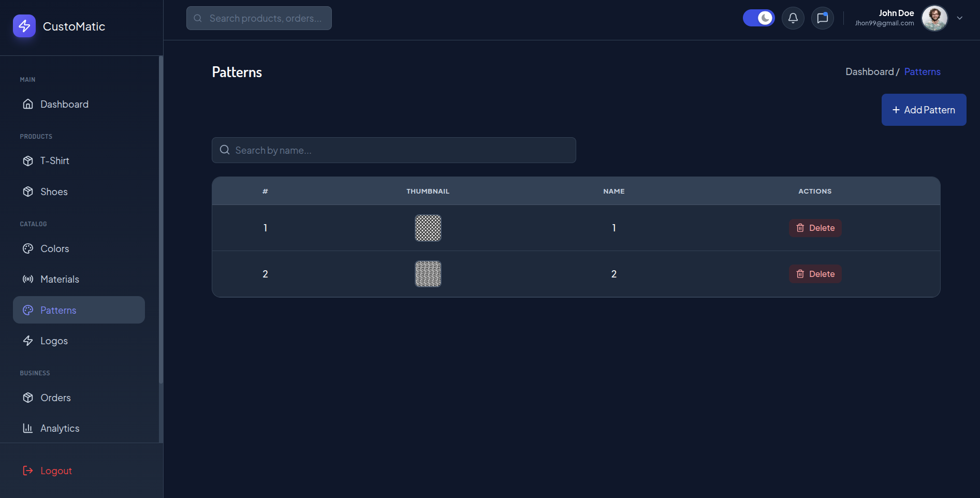This screenshot has width=980, height=498.
Task: Open the Logos menu item
Action: click(79, 341)
